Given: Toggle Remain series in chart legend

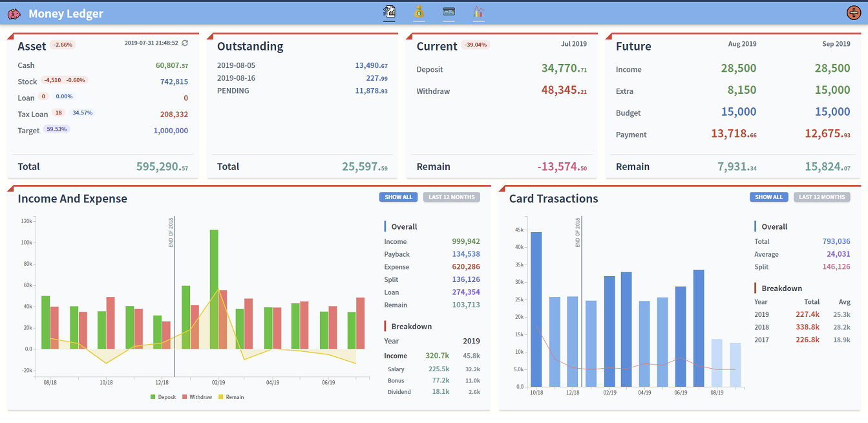Looking at the screenshot, I should pos(231,397).
